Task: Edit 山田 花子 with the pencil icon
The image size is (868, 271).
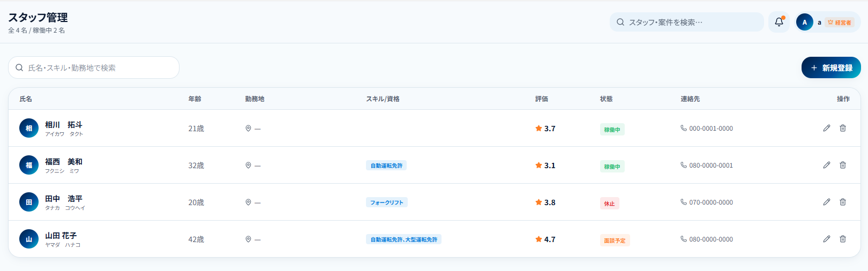Action: tap(827, 239)
